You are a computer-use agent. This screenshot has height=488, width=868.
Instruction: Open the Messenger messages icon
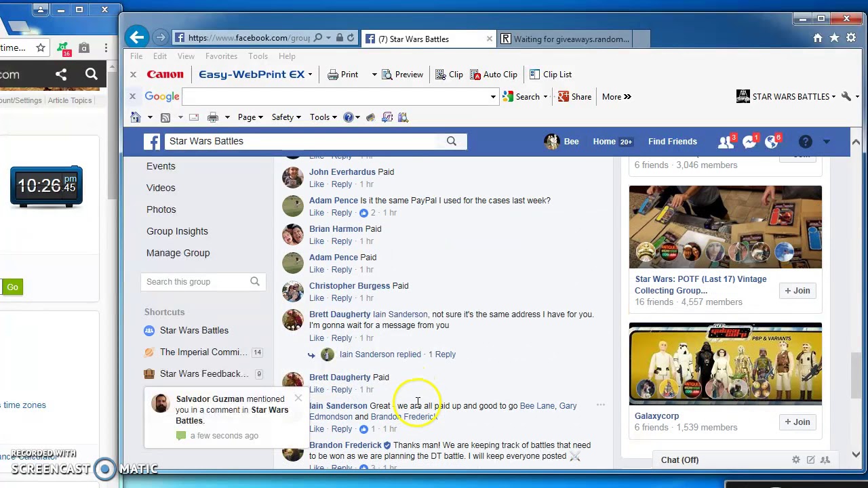(x=749, y=142)
